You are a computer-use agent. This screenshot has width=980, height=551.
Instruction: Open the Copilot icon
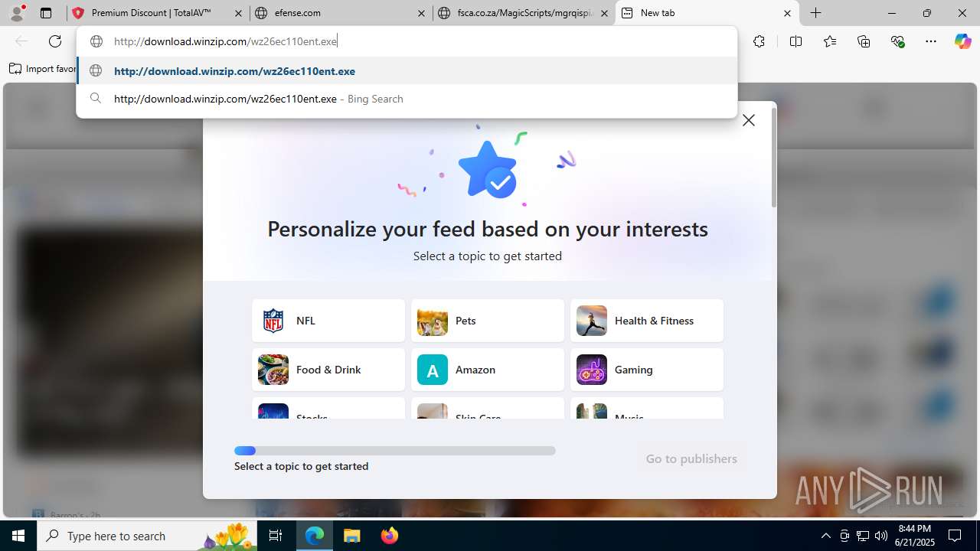coord(962,41)
